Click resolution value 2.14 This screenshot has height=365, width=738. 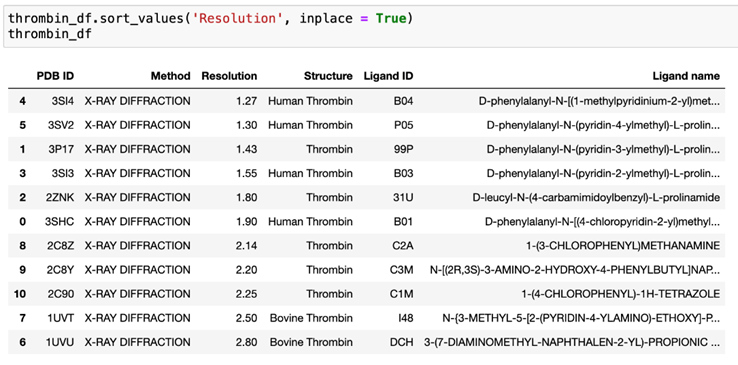point(247,246)
